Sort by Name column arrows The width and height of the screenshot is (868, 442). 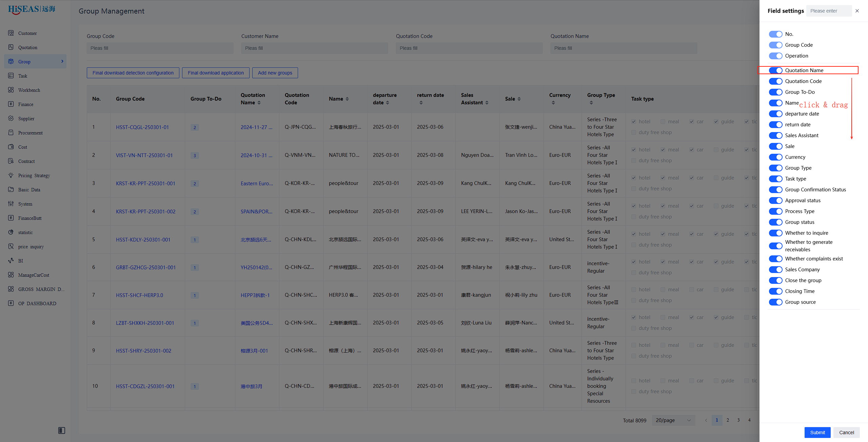(347, 99)
